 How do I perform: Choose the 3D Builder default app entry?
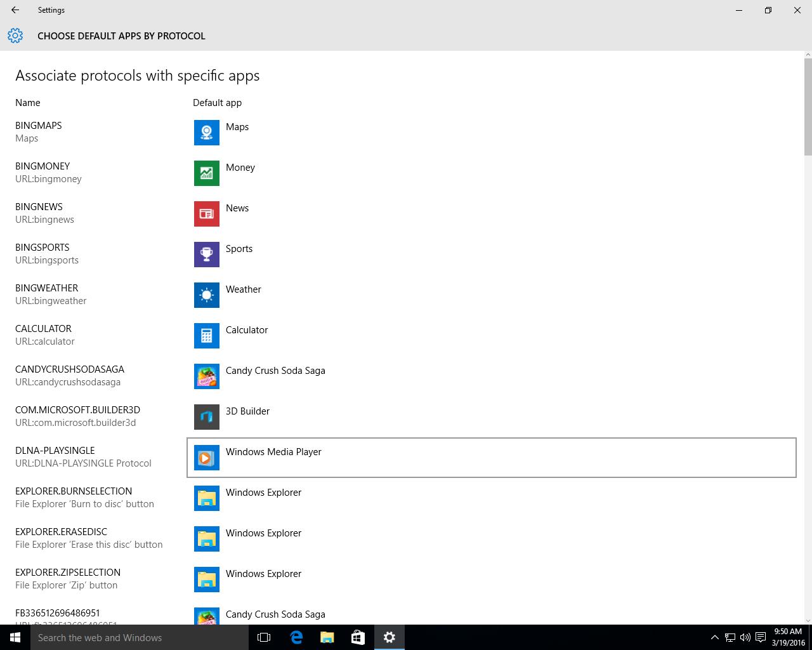pos(491,416)
